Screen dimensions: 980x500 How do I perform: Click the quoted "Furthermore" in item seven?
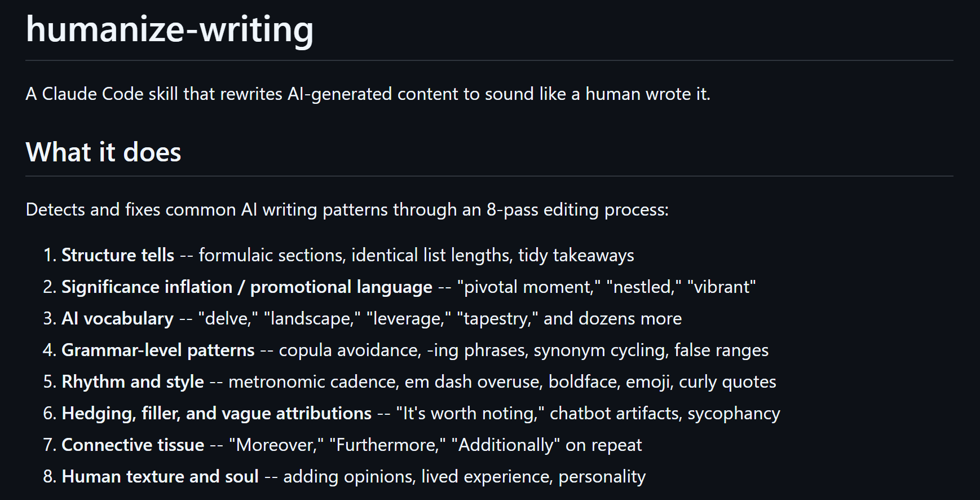click(387, 445)
